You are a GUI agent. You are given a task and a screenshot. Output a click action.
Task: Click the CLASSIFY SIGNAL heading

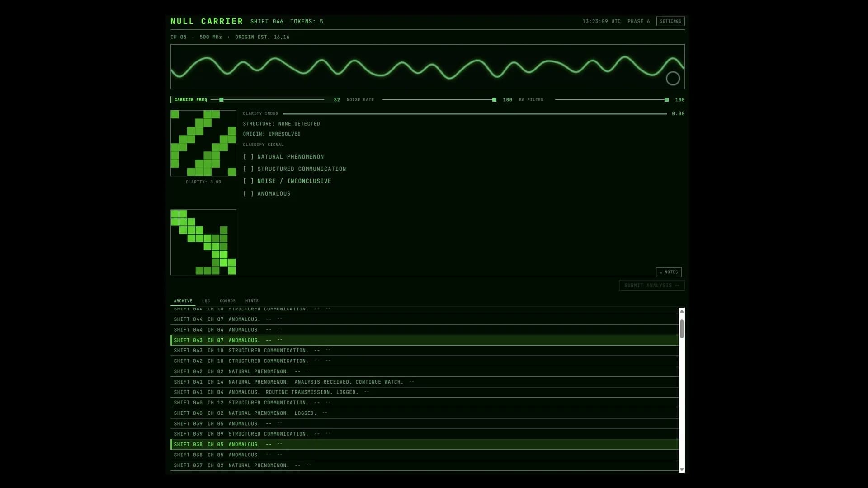pyautogui.click(x=263, y=145)
